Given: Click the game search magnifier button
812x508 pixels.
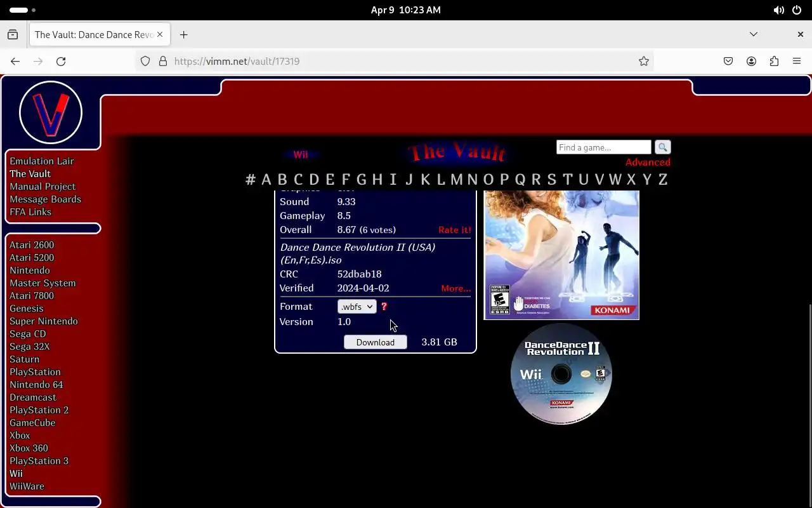Looking at the screenshot, I should (662, 147).
